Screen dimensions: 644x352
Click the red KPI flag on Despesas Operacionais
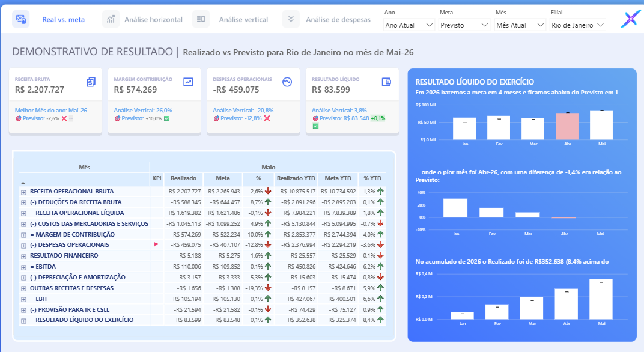coord(156,245)
